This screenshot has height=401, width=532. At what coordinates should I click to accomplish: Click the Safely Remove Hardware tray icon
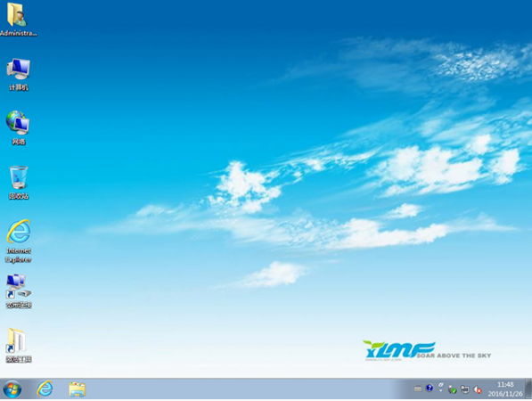(x=452, y=389)
